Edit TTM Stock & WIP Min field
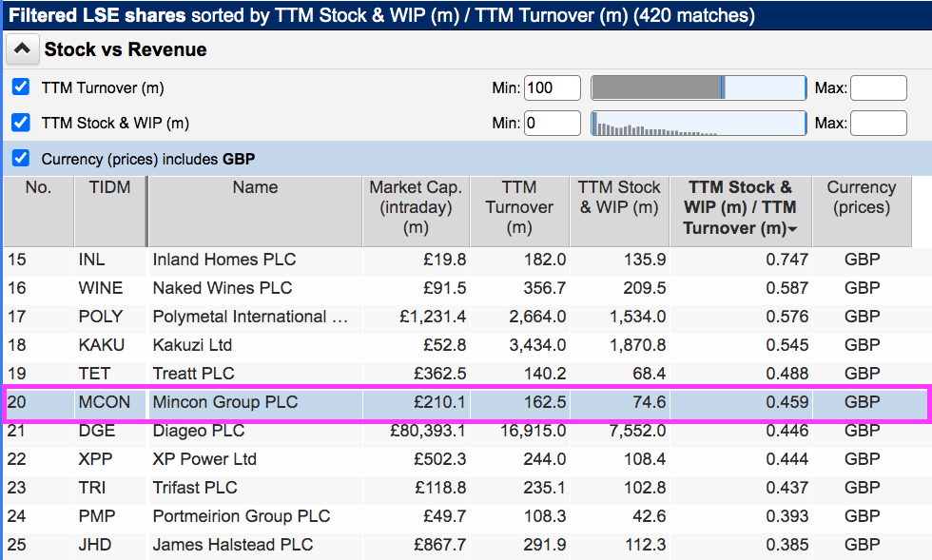The image size is (932, 560). (553, 123)
